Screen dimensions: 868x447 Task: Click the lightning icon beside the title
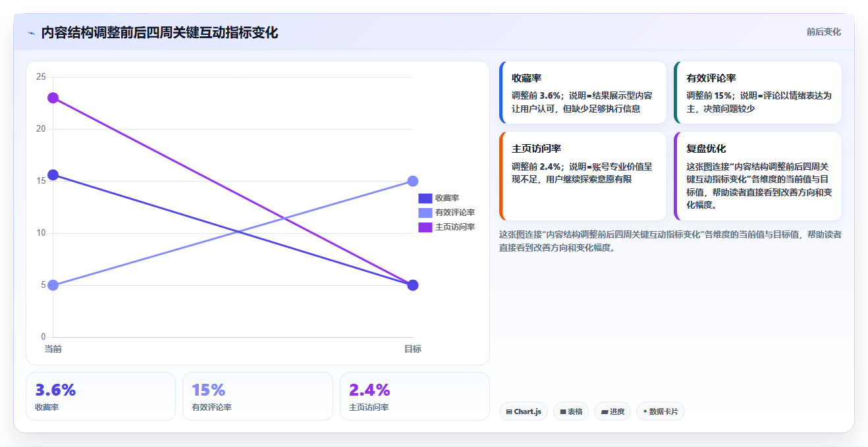[31, 33]
